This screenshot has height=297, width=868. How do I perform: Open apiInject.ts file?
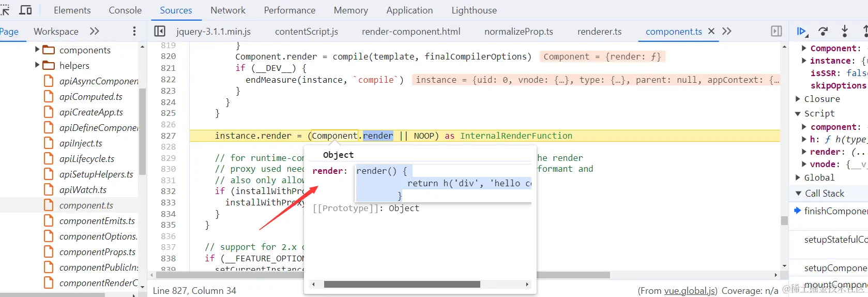[81, 143]
